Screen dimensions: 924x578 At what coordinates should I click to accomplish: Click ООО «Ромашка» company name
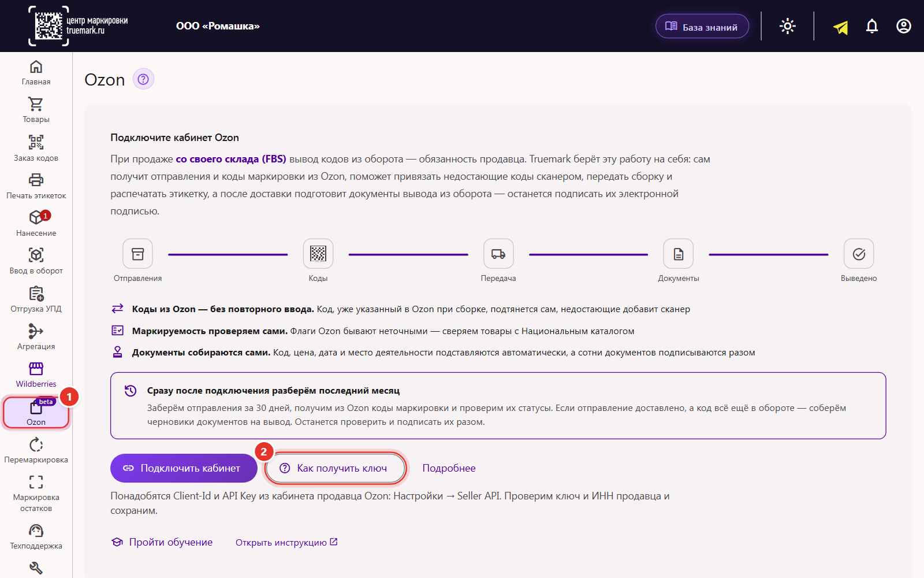tap(218, 26)
